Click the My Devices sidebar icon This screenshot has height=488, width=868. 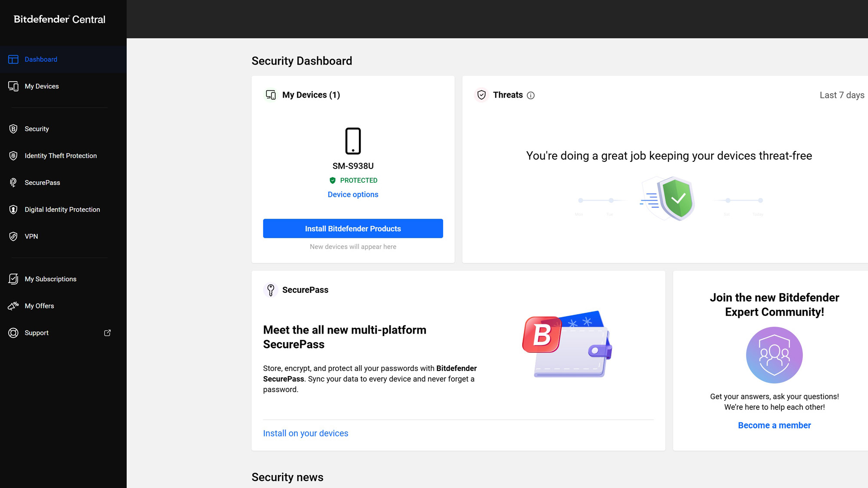point(13,86)
